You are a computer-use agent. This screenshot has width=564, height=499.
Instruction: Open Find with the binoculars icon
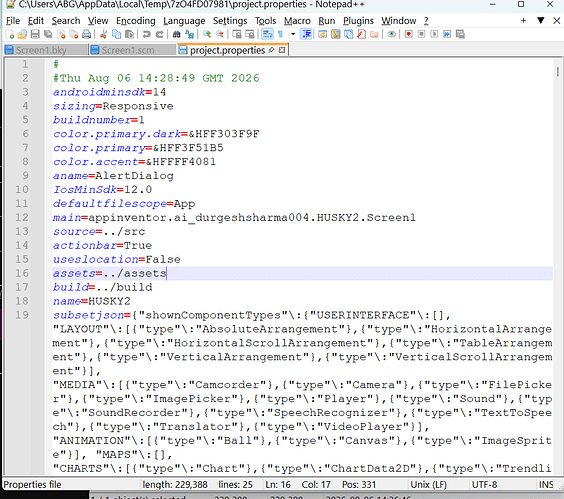point(176,34)
